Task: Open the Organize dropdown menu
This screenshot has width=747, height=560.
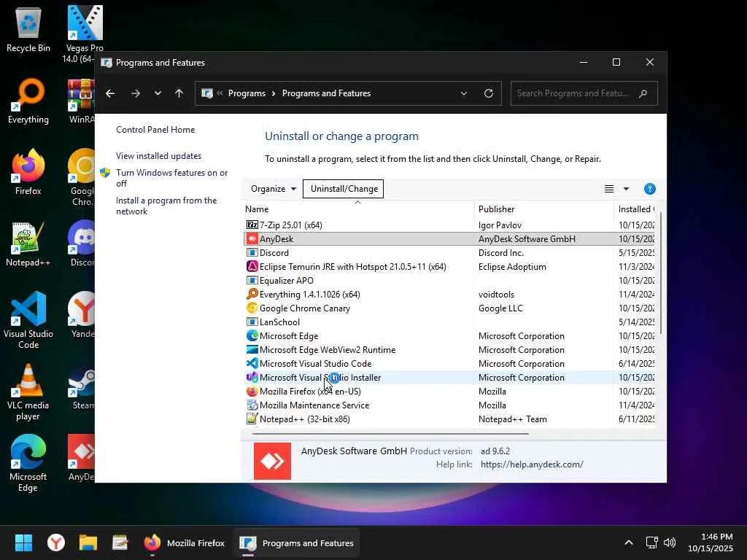Action: 274,189
